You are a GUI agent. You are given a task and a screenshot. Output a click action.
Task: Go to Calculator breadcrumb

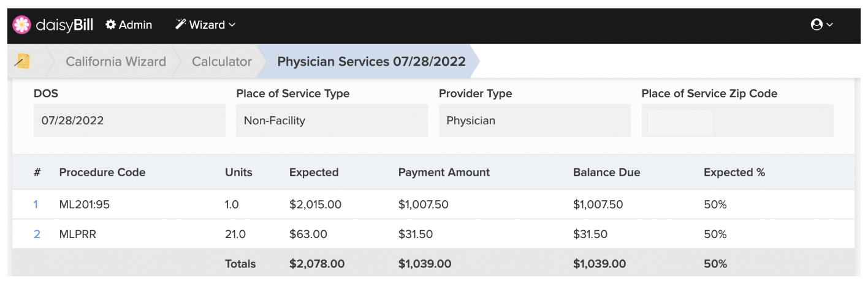[222, 61]
